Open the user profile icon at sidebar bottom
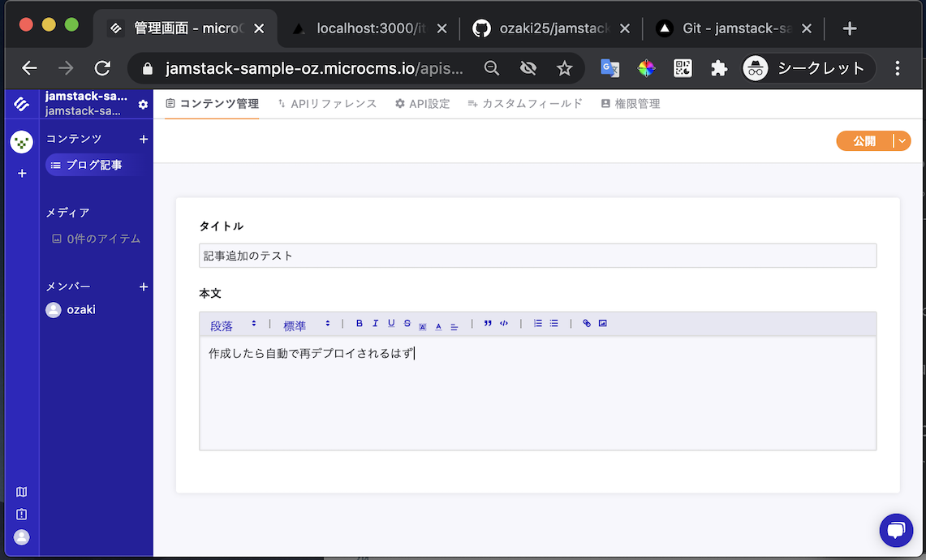Screen dimensions: 926x560 22,537
